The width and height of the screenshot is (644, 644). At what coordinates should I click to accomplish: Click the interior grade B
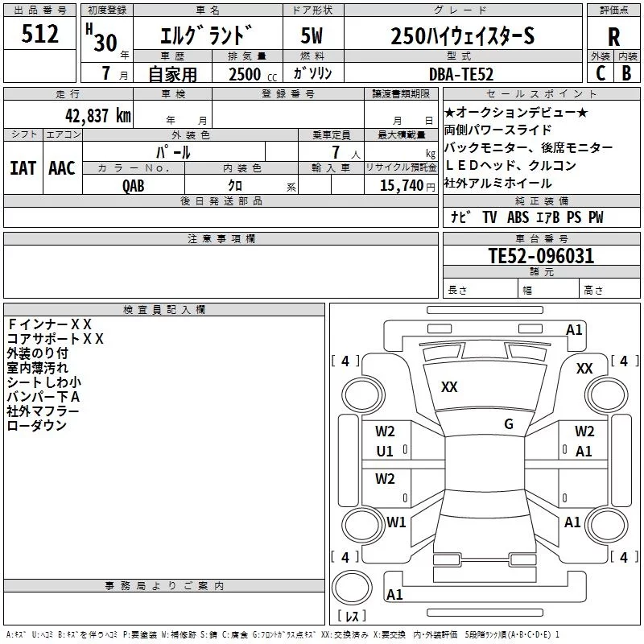627,73
